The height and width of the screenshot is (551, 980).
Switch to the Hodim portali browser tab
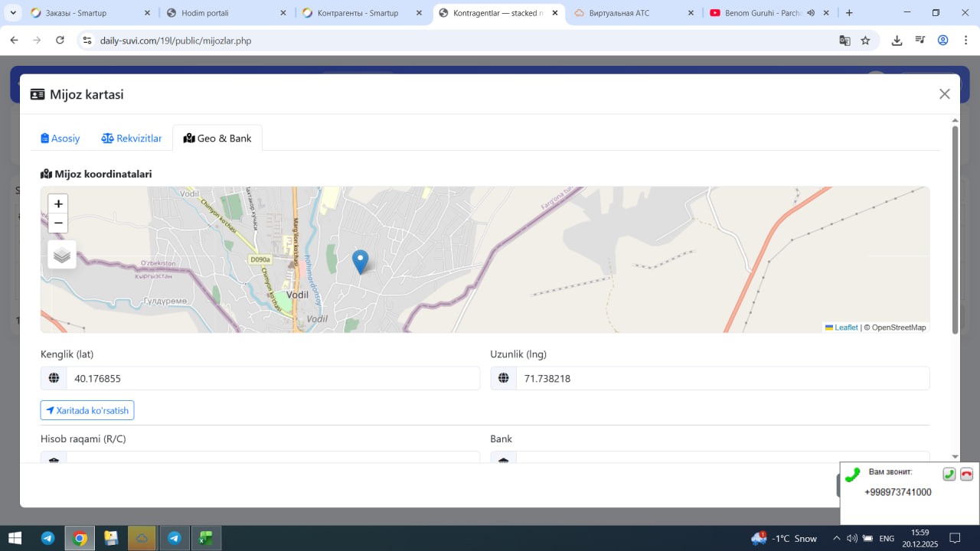coord(227,13)
